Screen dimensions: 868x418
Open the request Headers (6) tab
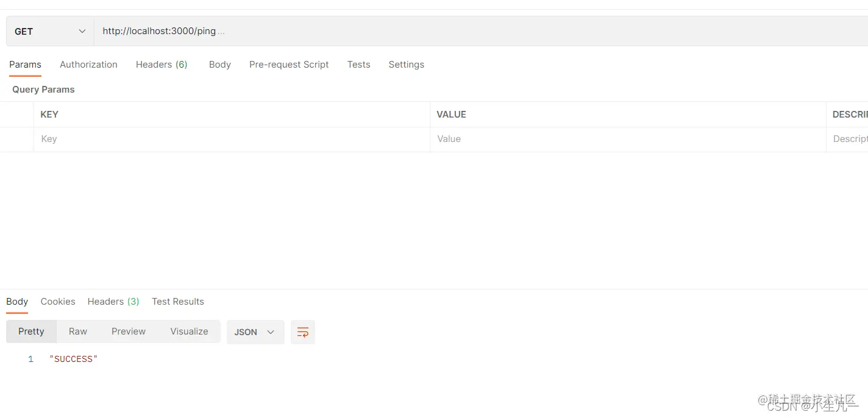[x=162, y=65]
